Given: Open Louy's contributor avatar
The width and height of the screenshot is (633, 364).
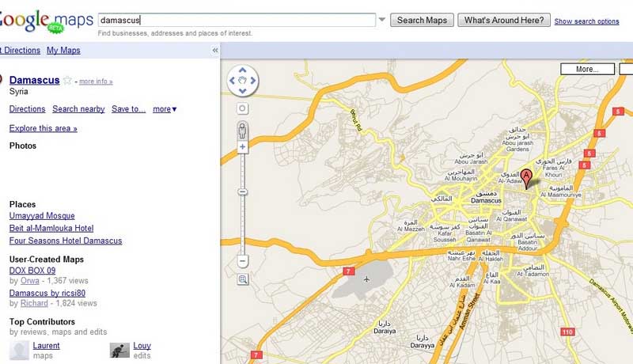Looking at the screenshot, I should (x=119, y=351).
